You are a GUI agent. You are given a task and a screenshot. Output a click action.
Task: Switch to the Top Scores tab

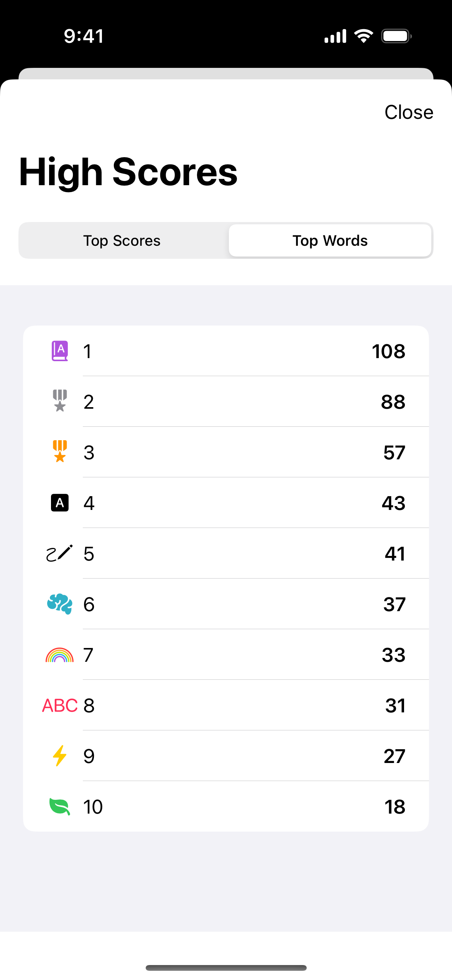tap(122, 241)
